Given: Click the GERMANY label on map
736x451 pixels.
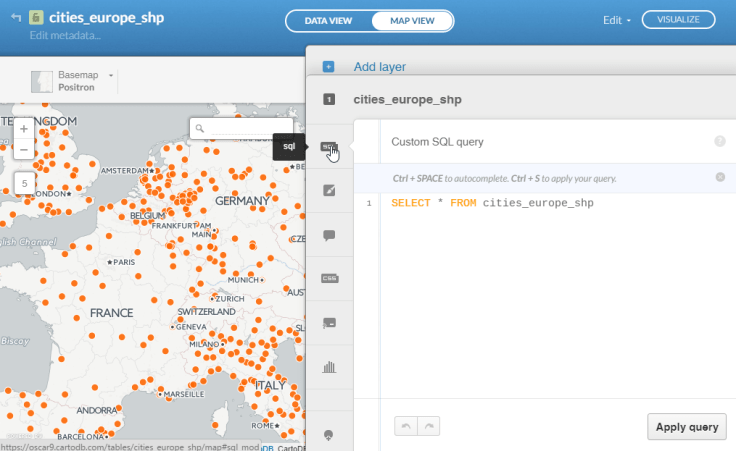Looking at the screenshot, I should (242, 201).
